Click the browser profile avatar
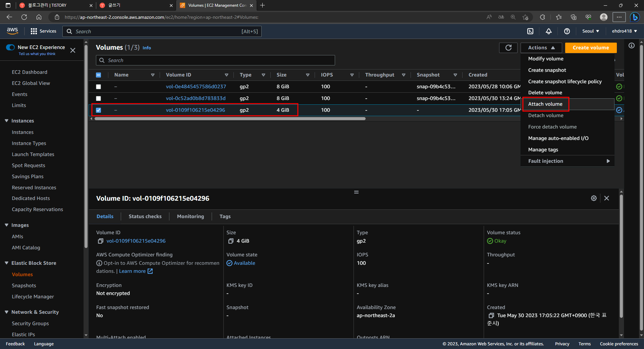This screenshot has height=349, width=644. [x=604, y=17]
